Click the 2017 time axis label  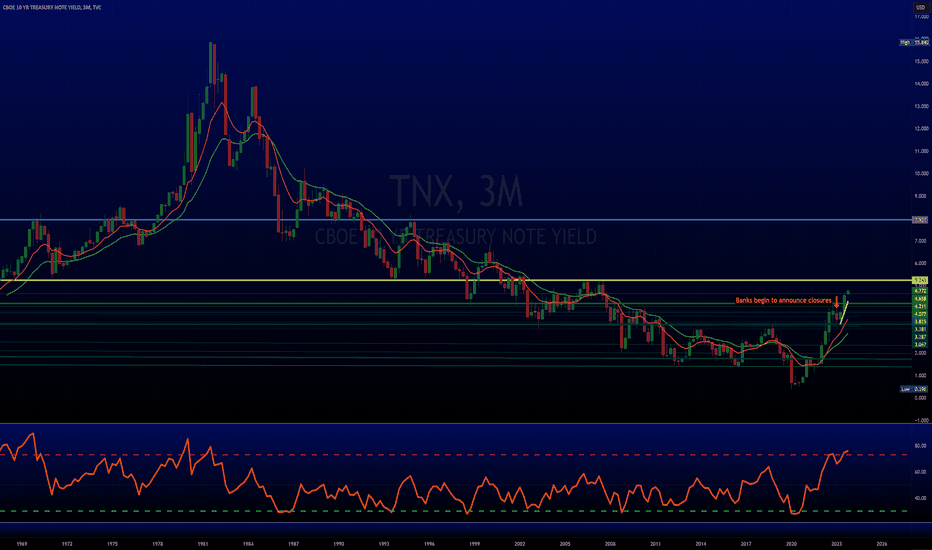(x=746, y=544)
